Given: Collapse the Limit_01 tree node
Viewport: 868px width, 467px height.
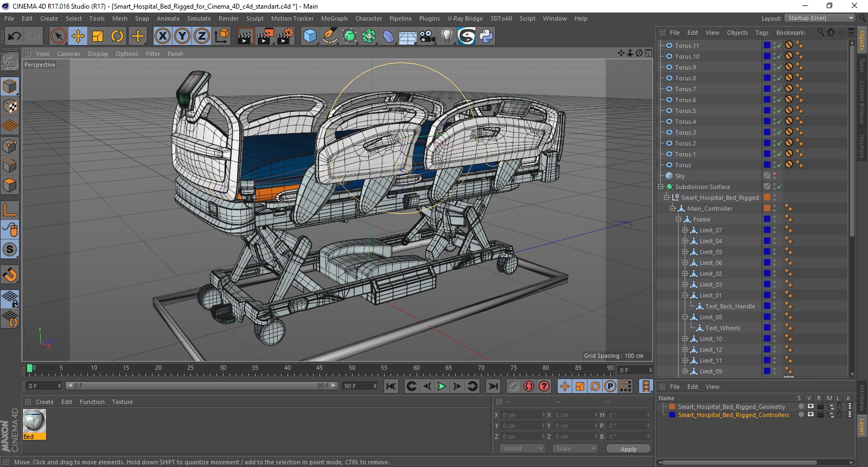Looking at the screenshot, I should click(x=685, y=295).
